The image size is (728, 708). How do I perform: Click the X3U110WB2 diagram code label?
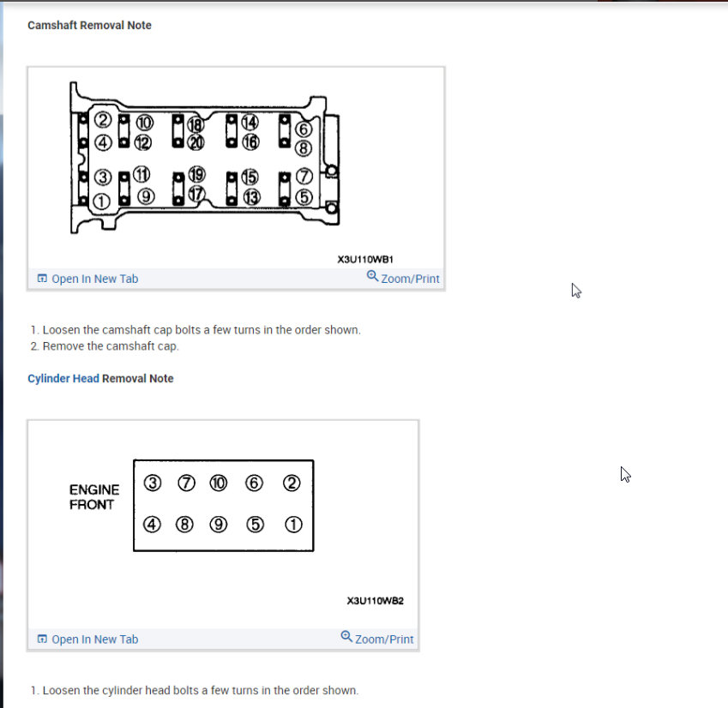pyautogui.click(x=375, y=601)
